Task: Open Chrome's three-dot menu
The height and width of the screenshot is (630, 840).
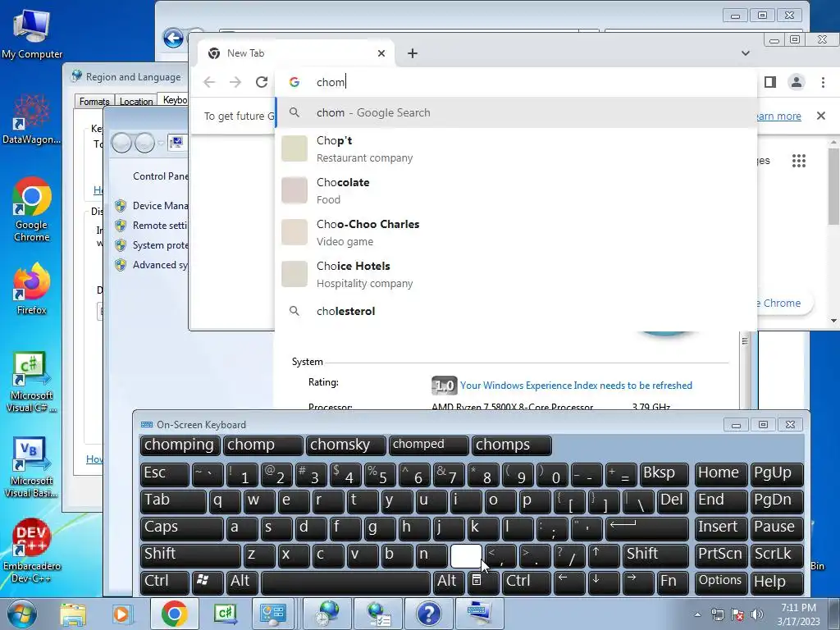Action: [823, 82]
